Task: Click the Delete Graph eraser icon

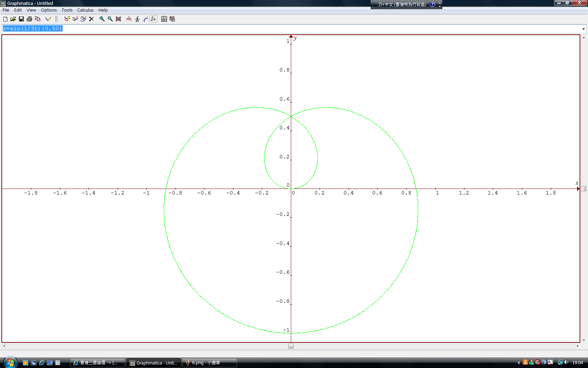Action: [83, 19]
